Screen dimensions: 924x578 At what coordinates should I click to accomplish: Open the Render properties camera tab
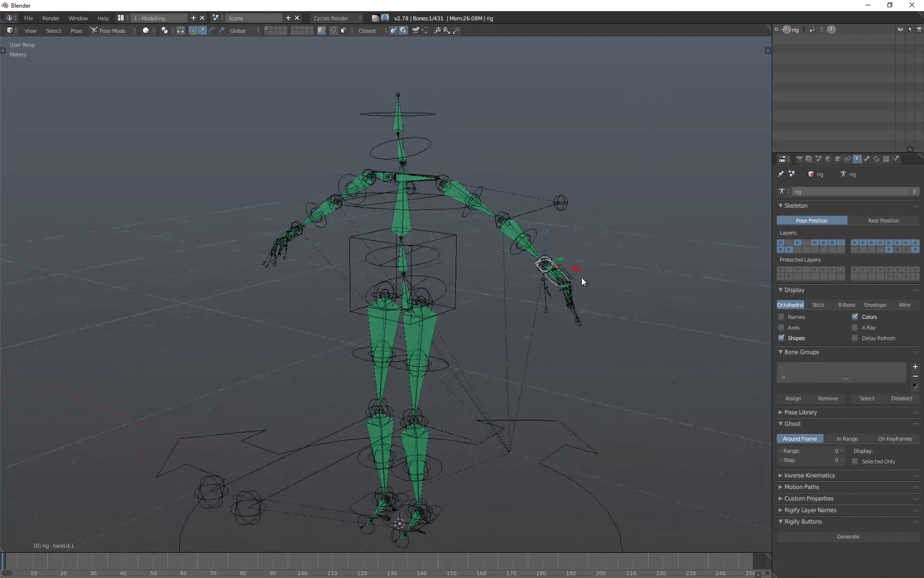click(x=799, y=159)
